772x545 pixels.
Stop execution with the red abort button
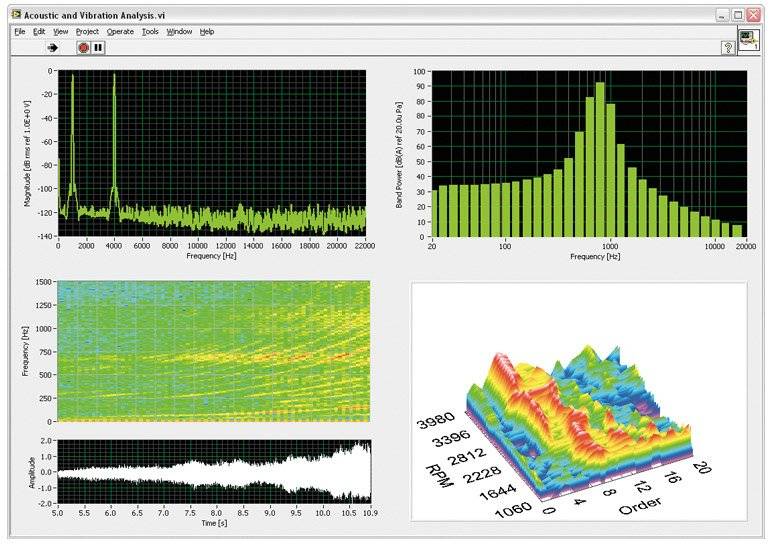click(x=83, y=48)
